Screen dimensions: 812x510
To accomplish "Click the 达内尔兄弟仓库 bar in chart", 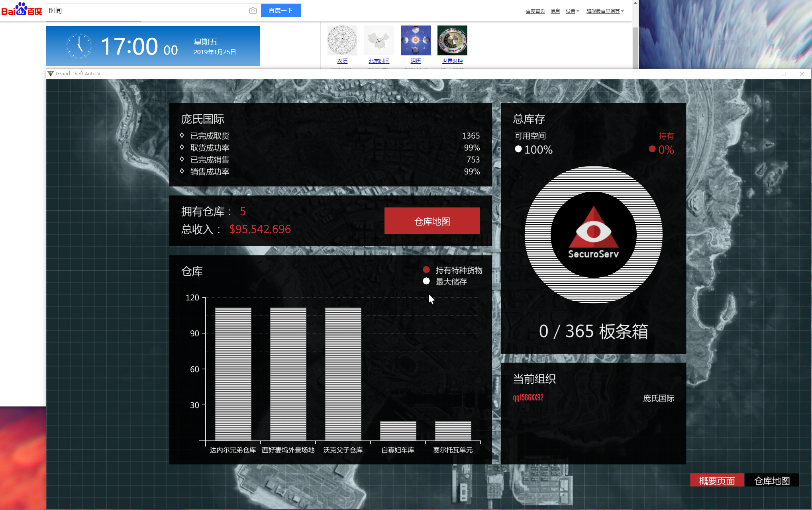I will coord(233,374).
